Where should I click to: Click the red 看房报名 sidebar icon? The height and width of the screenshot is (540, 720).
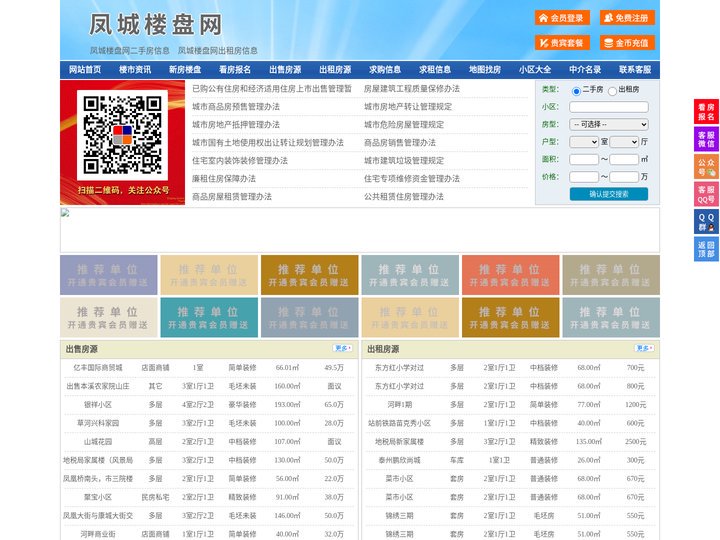[706, 112]
